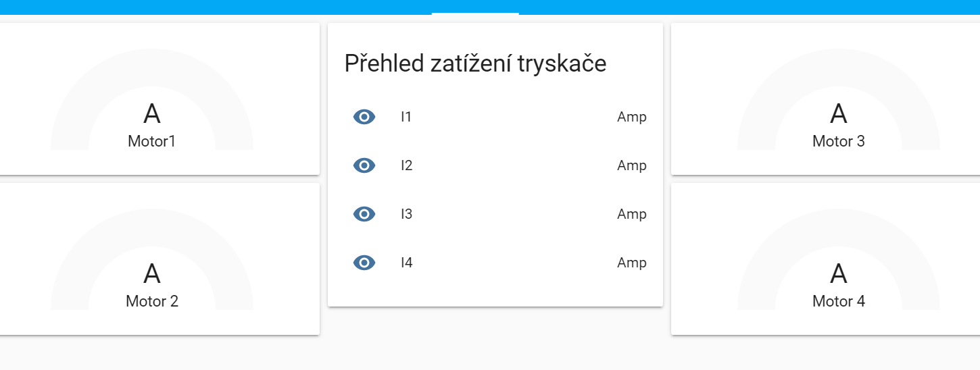Click the eye icon beside I4

(x=364, y=263)
